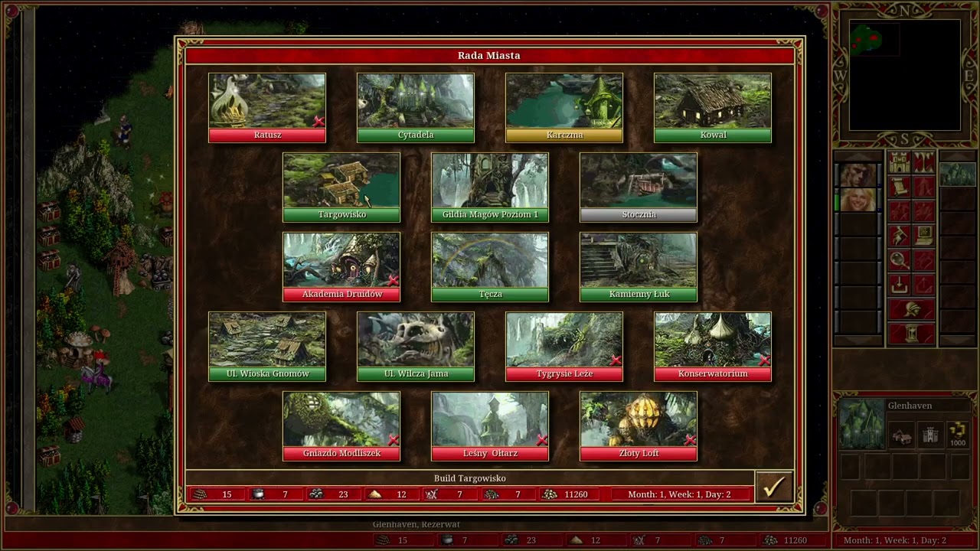Viewport: 980px width, 551px height.
Task: Select the Leśny Ołtarz building
Action: click(x=490, y=426)
